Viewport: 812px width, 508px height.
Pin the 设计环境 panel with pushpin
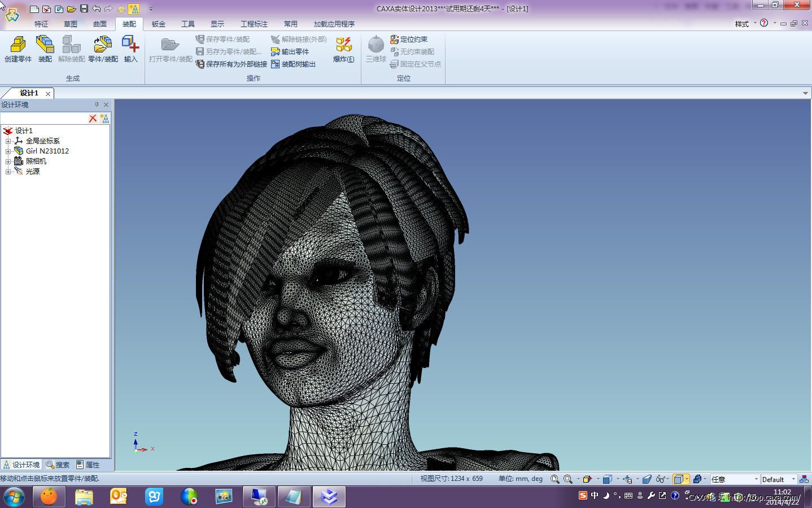(97, 104)
